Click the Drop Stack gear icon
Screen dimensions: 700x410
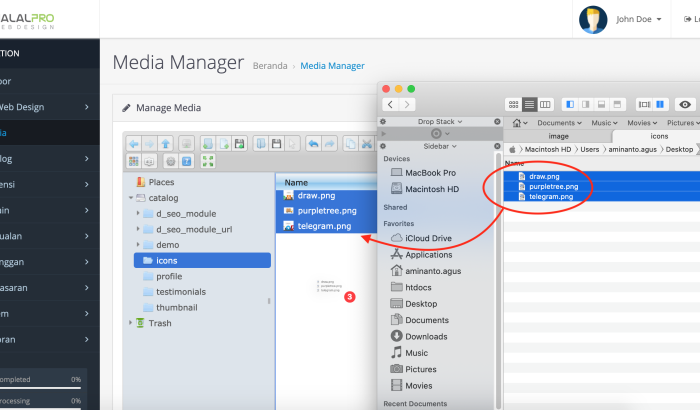(x=383, y=121)
